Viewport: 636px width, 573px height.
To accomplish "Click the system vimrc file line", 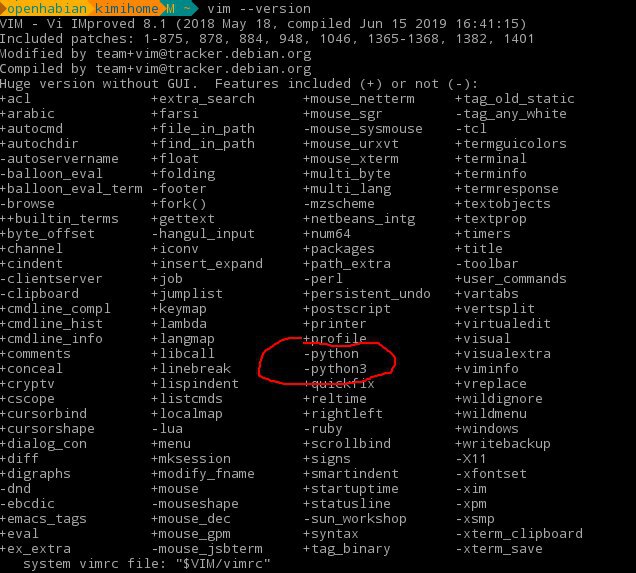I will tap(146, 564).
